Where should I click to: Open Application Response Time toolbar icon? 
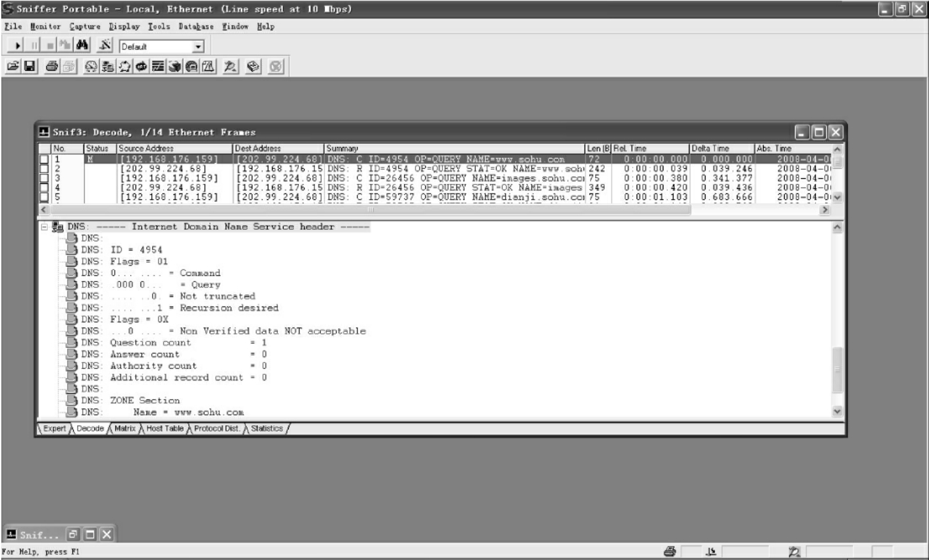[141, 66]
